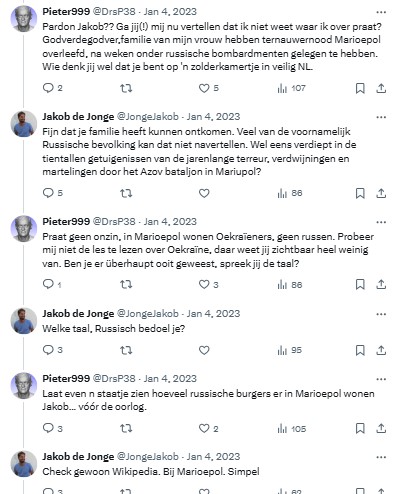Viewport: 397px width, 494px height.
Task: Open the Jan 4, 2023 timestamp on 'Praat geen onzin' tweet
Action: tap(170, 221)
